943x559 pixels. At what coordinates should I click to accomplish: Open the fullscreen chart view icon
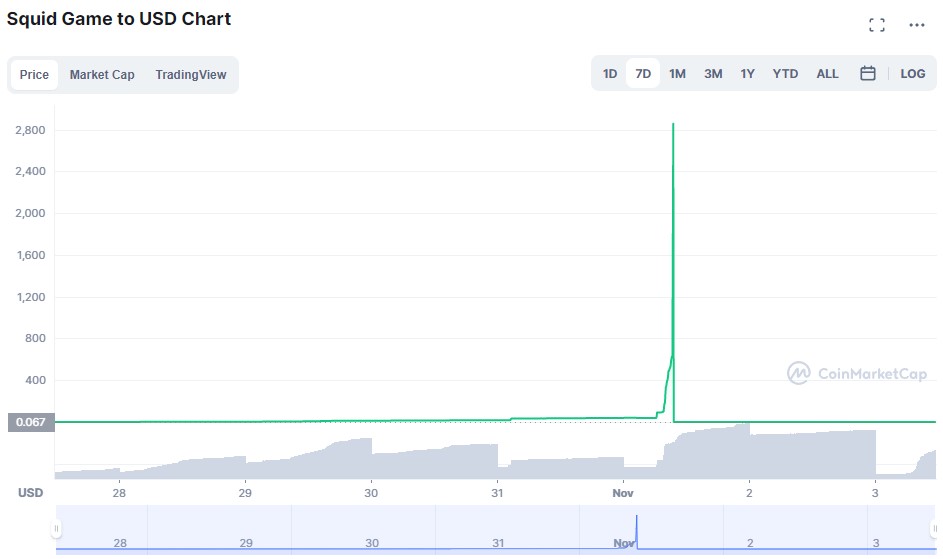877,25
